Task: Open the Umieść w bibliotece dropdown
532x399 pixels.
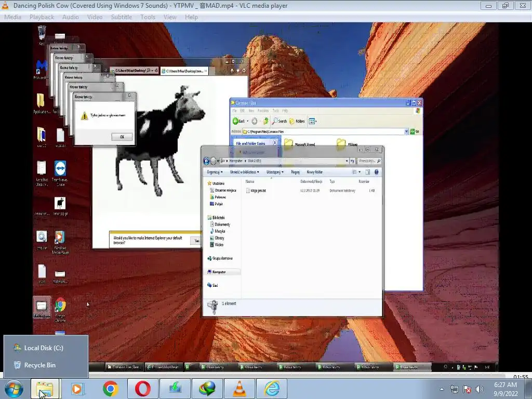Action: [244, 172]
